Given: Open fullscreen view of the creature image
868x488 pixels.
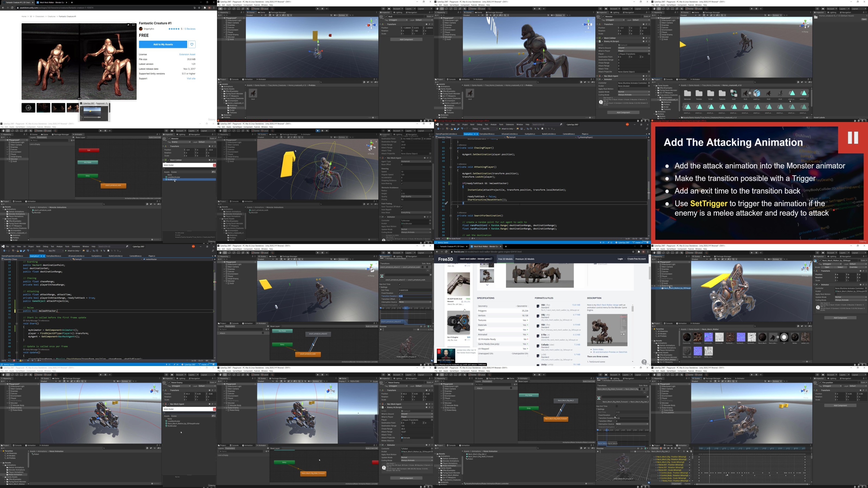Looking at the screenshot, I should coord(133,25).
